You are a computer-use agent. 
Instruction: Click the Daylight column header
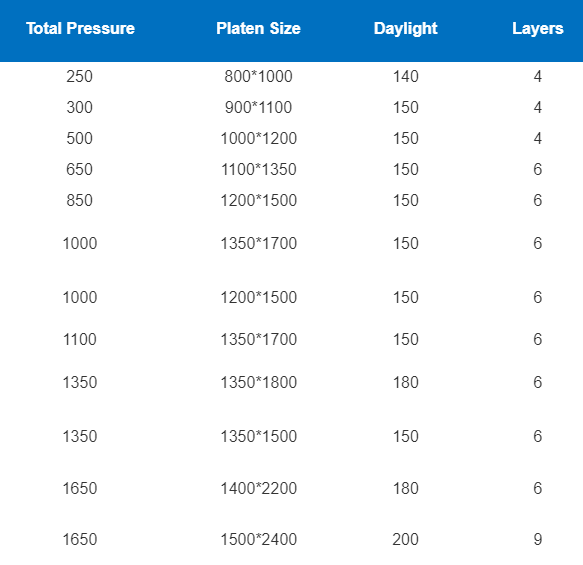(406, 29)
